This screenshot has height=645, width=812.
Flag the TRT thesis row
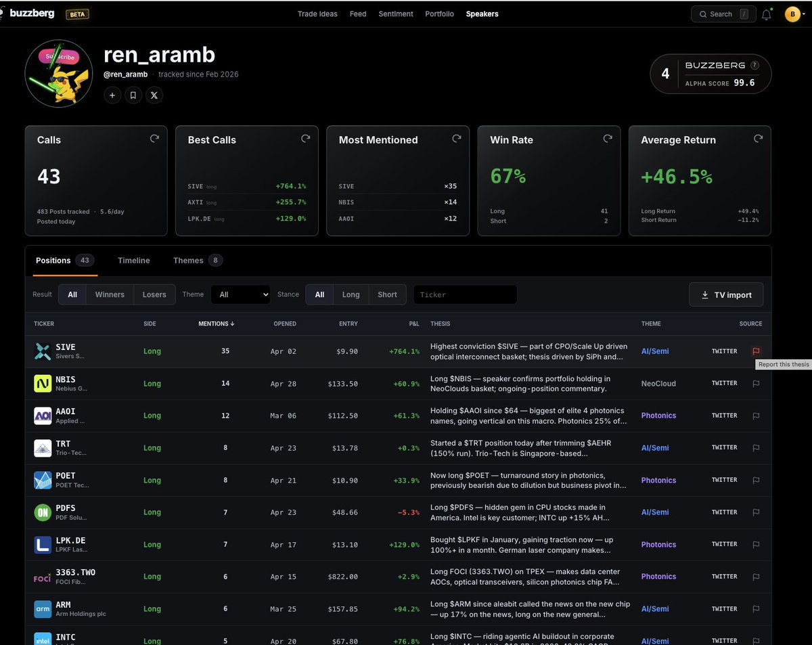click(x=756, y=448)
